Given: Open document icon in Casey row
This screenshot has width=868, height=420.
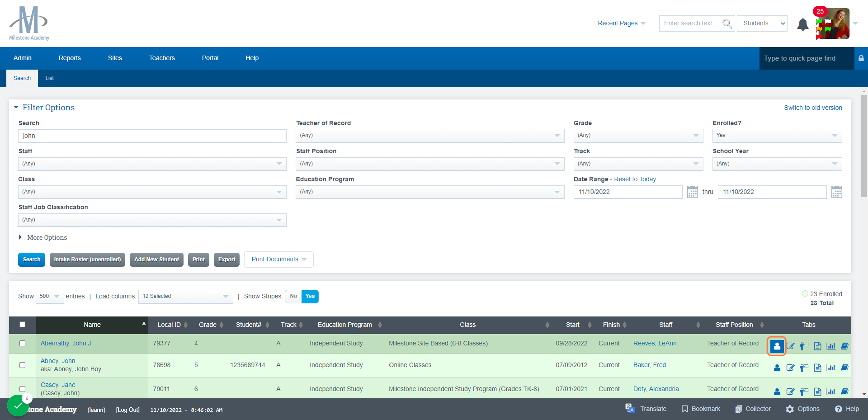Looking at the screenshot, I should click(817, 392).
